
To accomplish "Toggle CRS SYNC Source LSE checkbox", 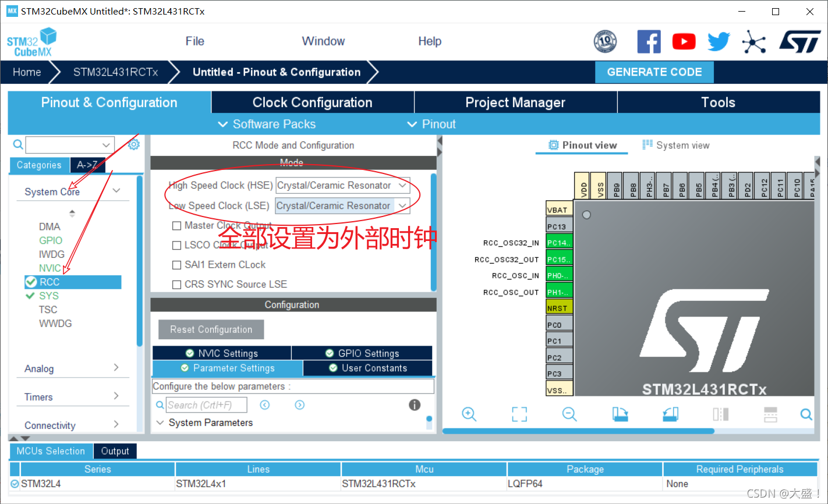I will (x=177, y=285).
